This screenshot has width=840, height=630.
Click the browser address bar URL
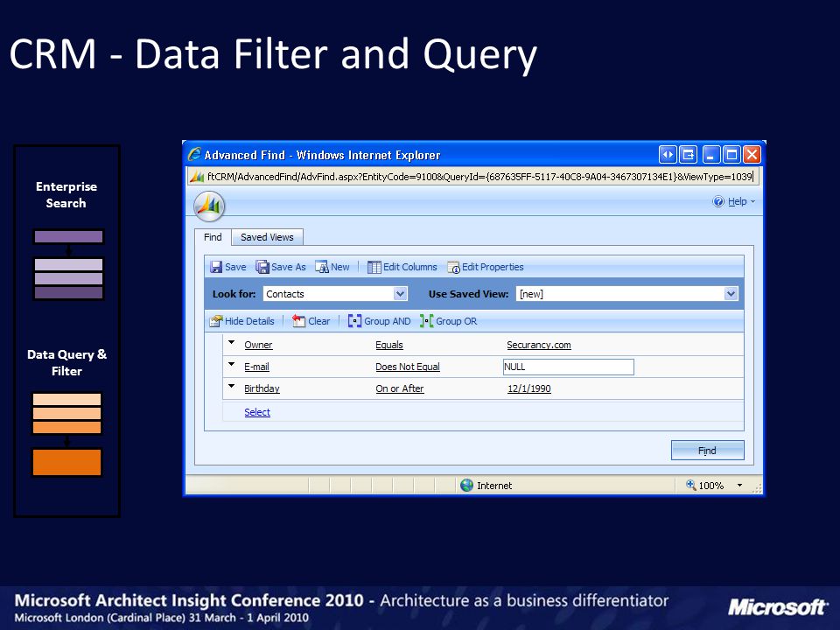tap(479, 176)
